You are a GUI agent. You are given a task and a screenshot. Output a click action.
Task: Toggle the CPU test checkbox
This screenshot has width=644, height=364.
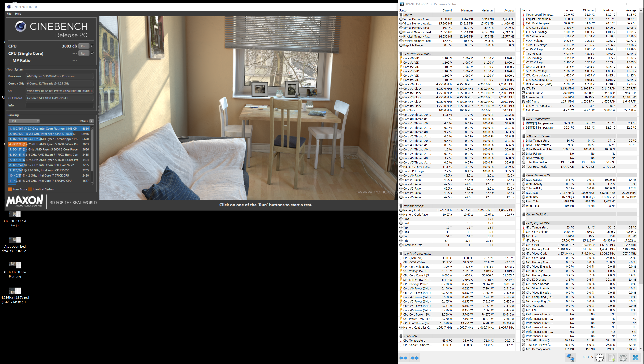92,46
